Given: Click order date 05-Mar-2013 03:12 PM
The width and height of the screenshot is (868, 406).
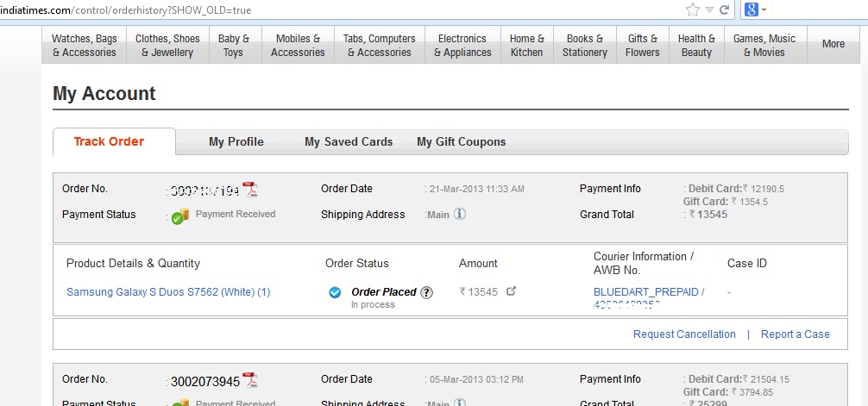Looking at the screenshot, I should pos(476,379).
